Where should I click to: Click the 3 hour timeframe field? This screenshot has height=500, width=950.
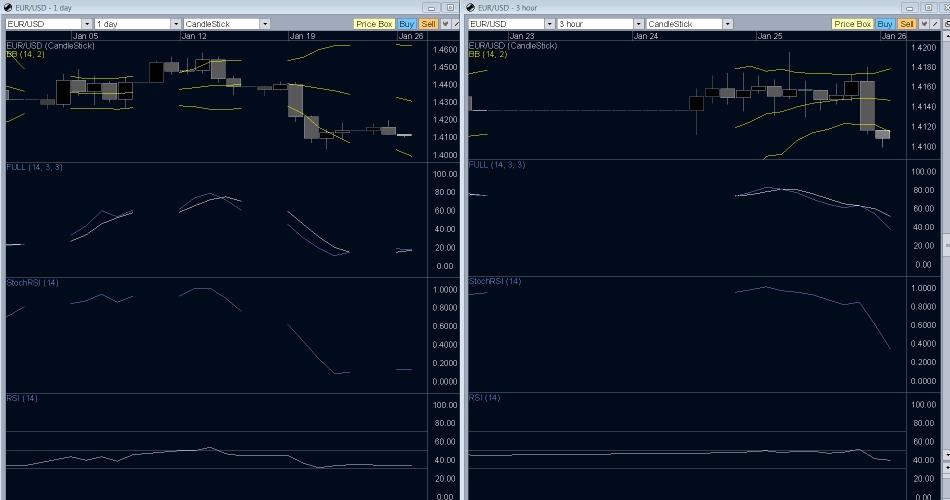(596, 24)
